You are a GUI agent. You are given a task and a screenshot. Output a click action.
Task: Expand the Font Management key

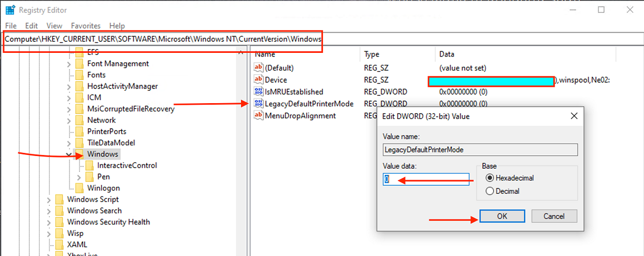click(69, 63)
